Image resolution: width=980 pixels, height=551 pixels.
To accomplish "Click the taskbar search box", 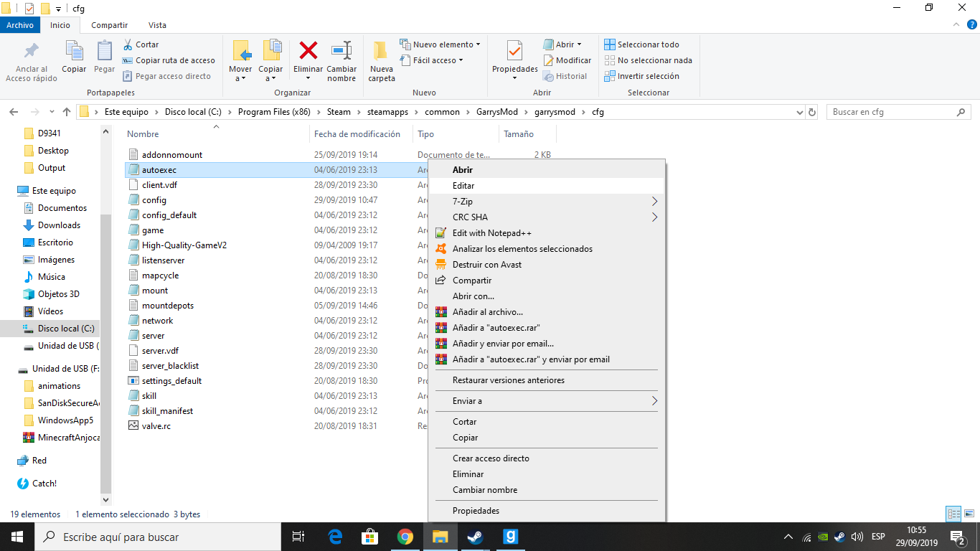I will [158, 537].
